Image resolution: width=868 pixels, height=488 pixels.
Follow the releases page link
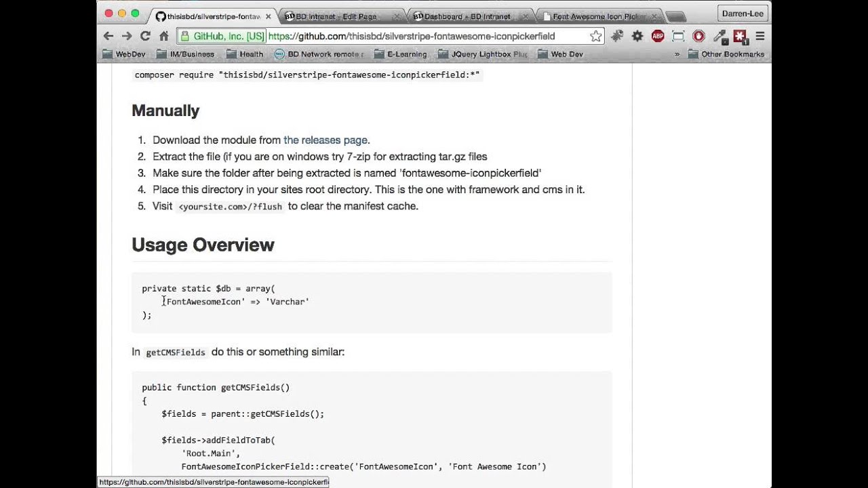(x=325, y=140)
